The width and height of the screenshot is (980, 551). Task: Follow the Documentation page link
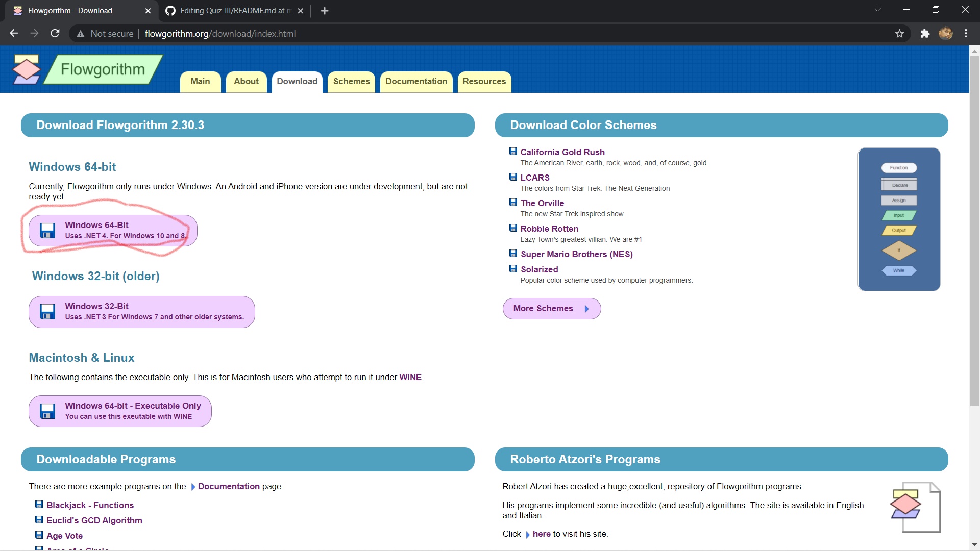(x=228, y=486)
